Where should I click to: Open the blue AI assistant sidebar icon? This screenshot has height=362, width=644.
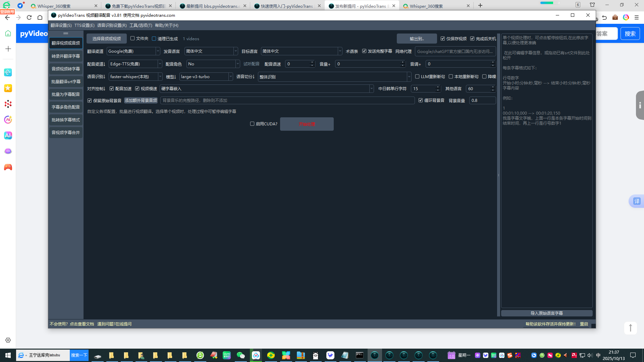[x=8, y=135]
